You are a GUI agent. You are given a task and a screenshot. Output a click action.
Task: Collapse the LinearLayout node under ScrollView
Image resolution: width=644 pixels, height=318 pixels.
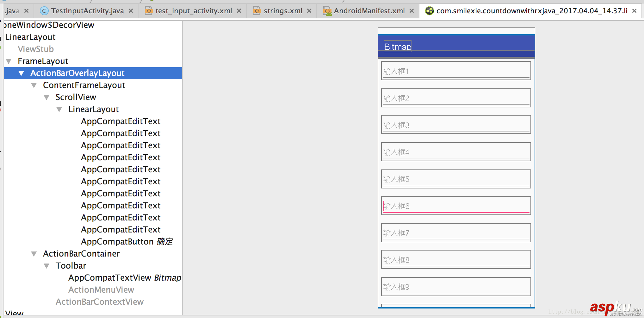[x=59, y=109]
